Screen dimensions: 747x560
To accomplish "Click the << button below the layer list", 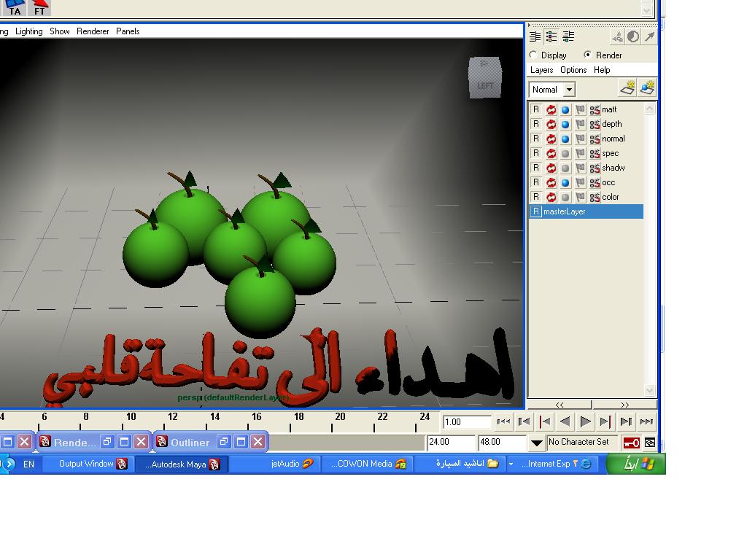I will point(560,405).
